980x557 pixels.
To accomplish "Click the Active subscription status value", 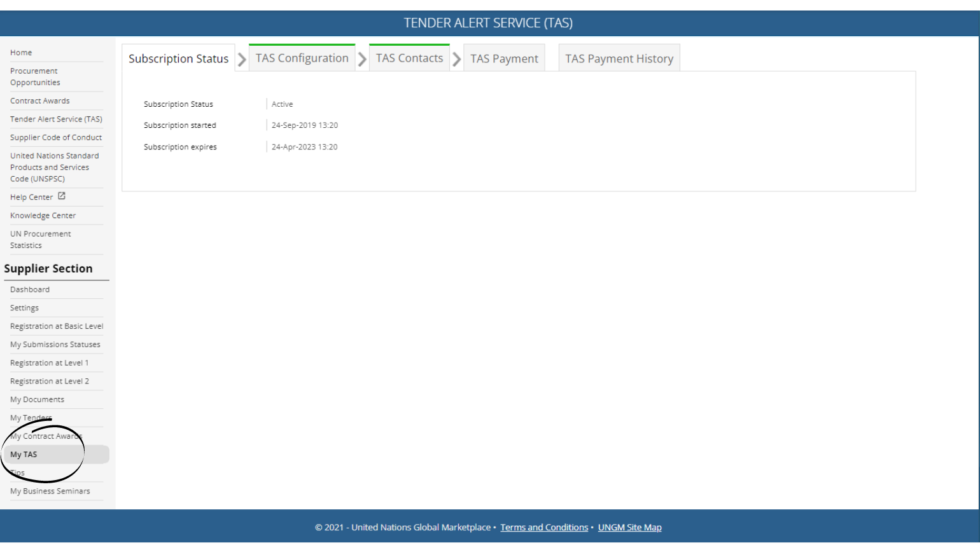I will click(x=283, y=104).
